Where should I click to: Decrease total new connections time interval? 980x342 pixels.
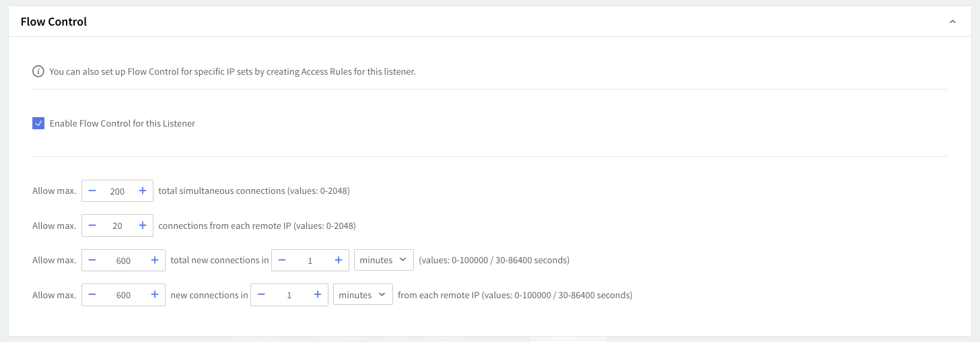click(x=282, y=261)
